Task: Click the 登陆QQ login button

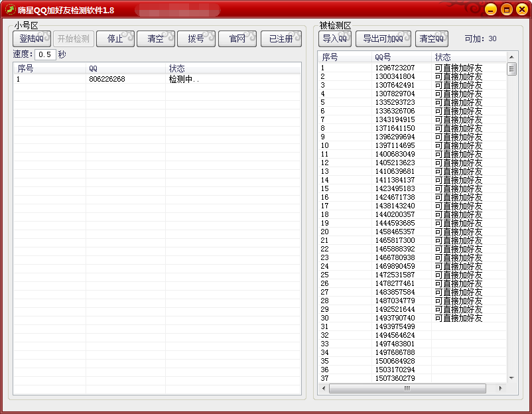Action: point(32,38)
